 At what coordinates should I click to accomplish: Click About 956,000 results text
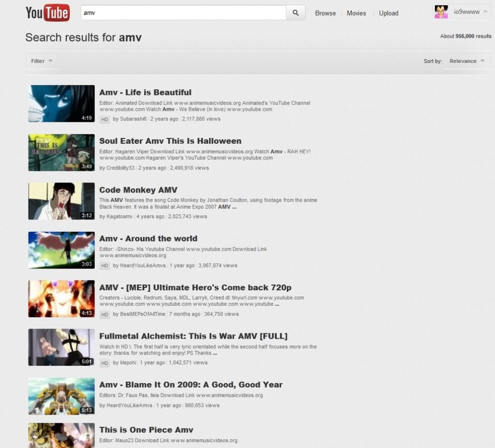pos(465,36)
